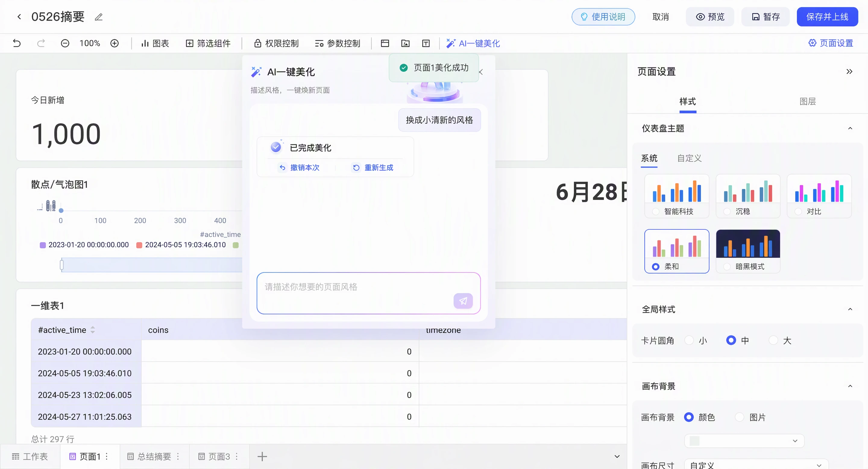Image resolution: width=868 pixels, height=469 pixels.
Task: Select the 智能科技 theme radio
Action: click(656, 212)
